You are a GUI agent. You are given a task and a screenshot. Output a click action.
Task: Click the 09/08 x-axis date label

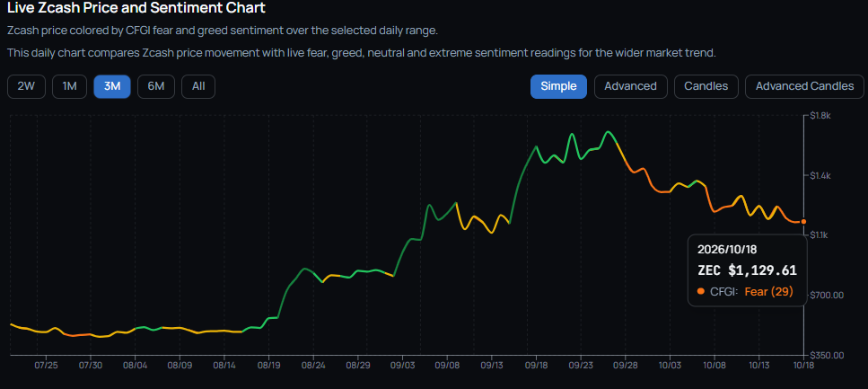[x=447, y=366]
